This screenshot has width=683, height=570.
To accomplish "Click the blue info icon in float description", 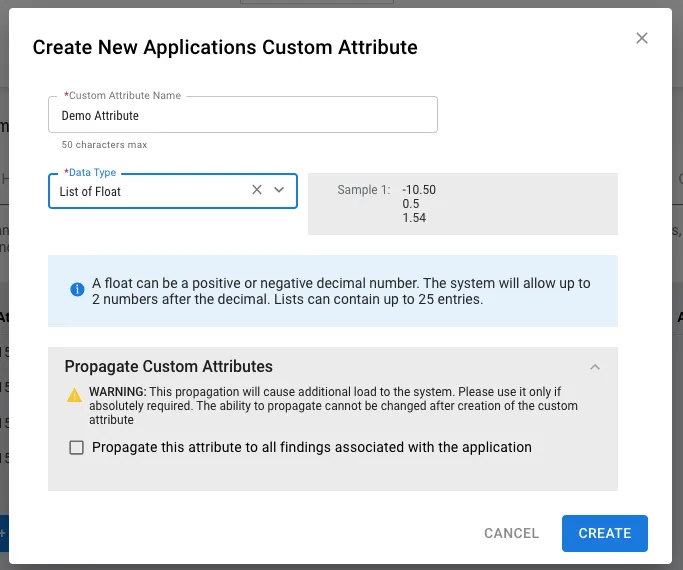I will (x=77, y=289).
